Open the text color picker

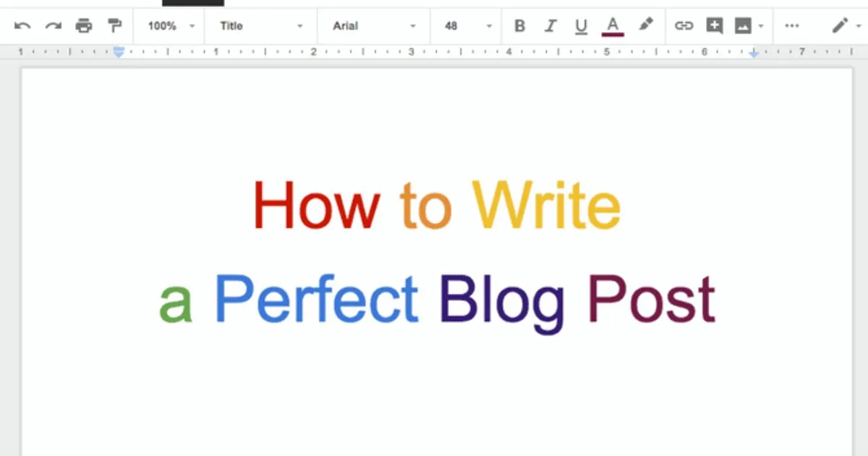click(x=613, y=27)
